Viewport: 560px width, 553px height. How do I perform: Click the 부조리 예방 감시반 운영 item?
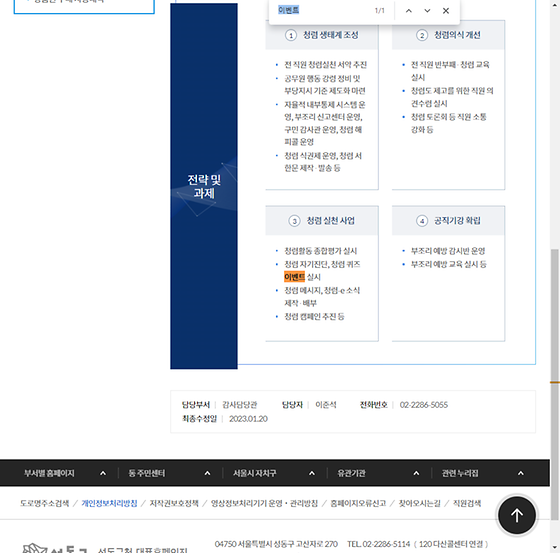coord(448,251)
